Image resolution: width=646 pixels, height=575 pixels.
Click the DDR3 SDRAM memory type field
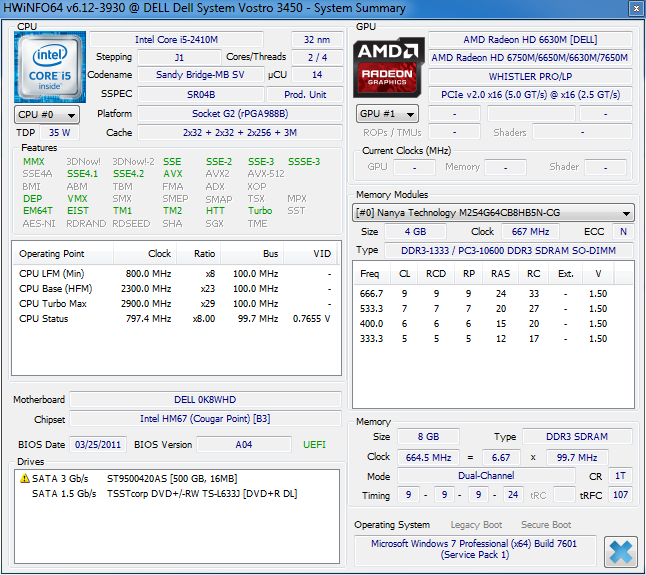point(577,437)
